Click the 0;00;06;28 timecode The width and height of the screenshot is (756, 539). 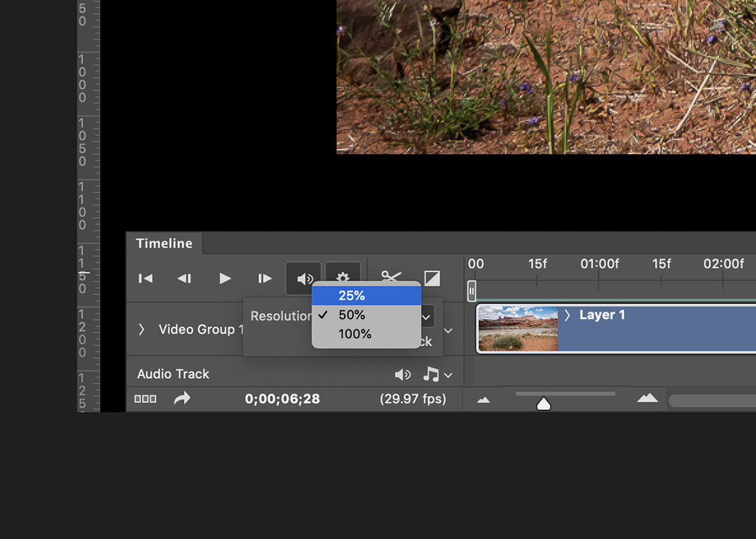click(282, 399)
